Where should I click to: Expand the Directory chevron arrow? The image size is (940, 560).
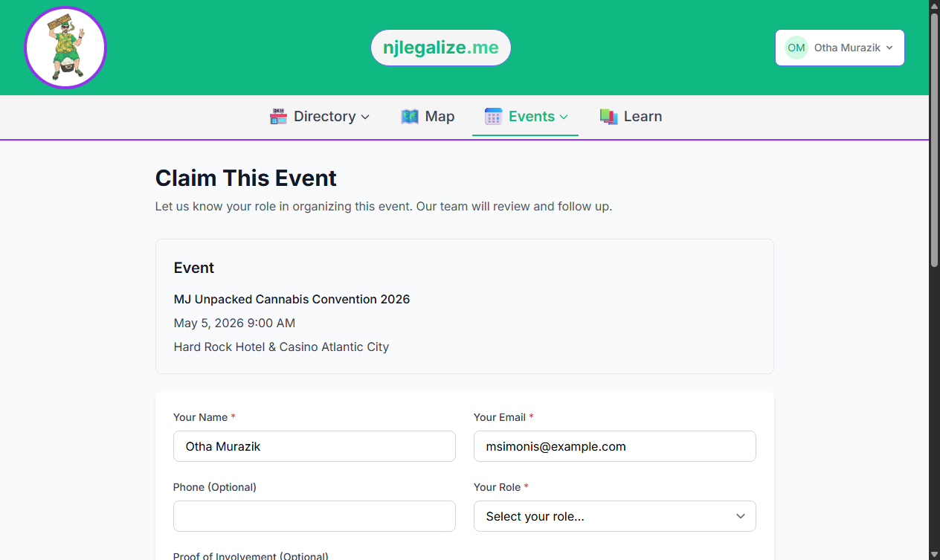pos(365,117)
